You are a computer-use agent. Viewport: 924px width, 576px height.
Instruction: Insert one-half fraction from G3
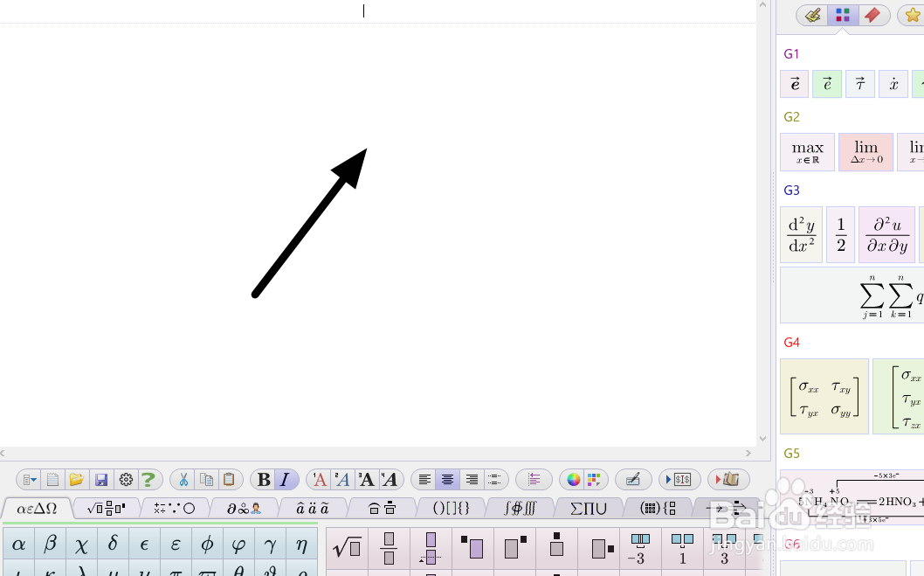pos(841,234)
